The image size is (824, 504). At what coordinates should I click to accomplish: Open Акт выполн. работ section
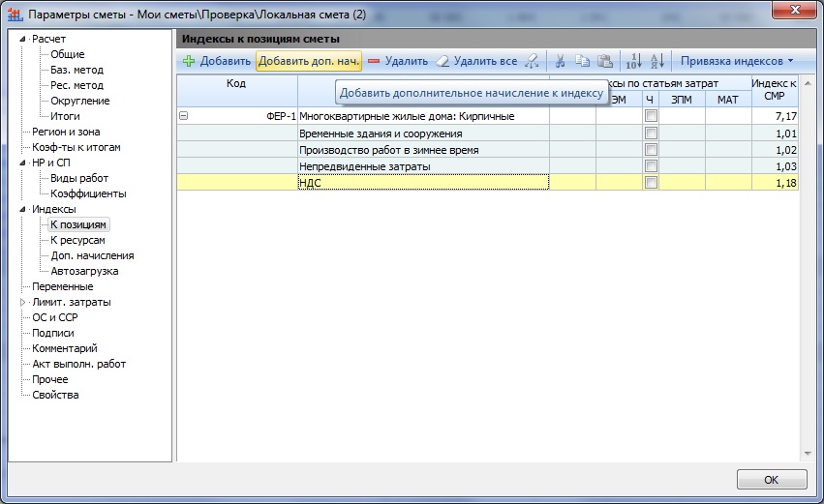[x=78, y=364]
